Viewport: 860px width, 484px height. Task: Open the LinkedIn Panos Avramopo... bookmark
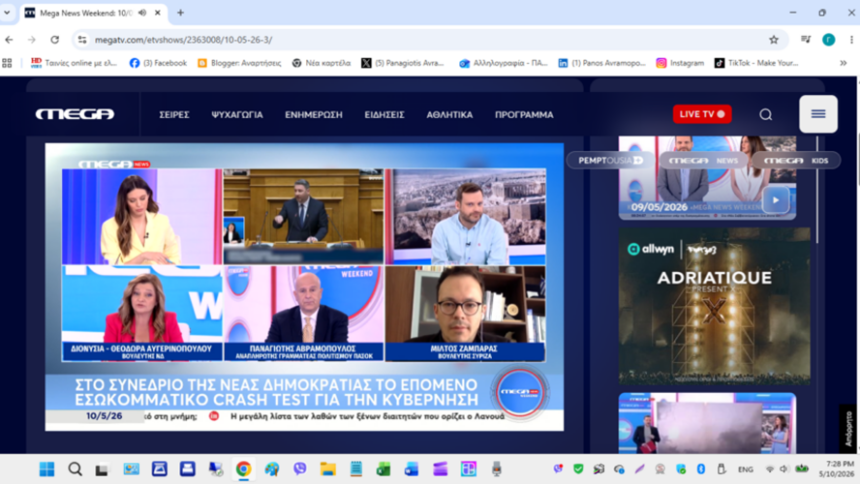(x=602, y=63)
